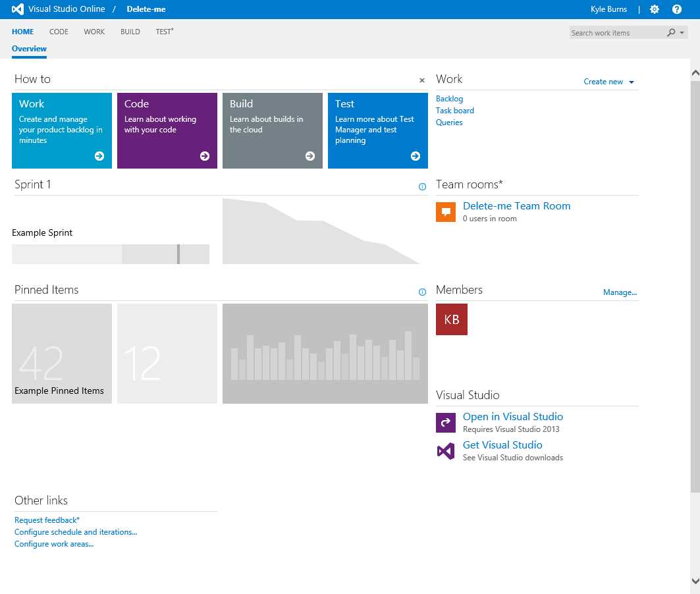Switch to the CODE tab
The height and width of the screenshot is (594, 700).
(59, 31)
